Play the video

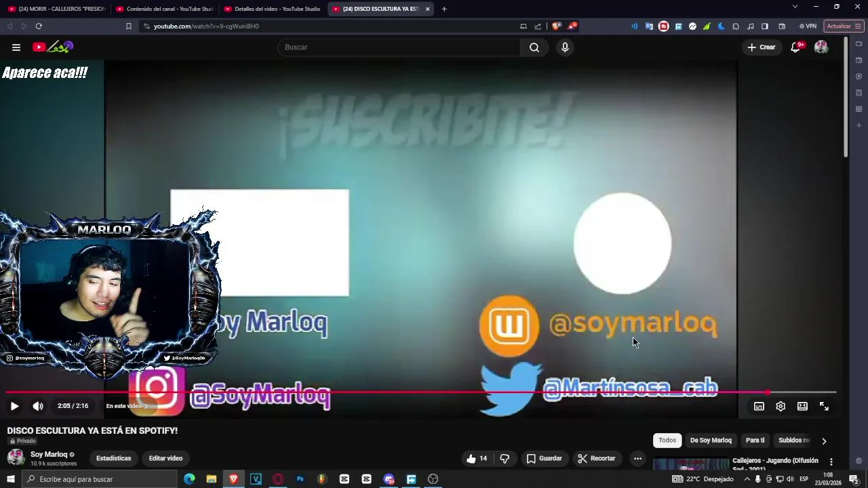click(14, 406)
